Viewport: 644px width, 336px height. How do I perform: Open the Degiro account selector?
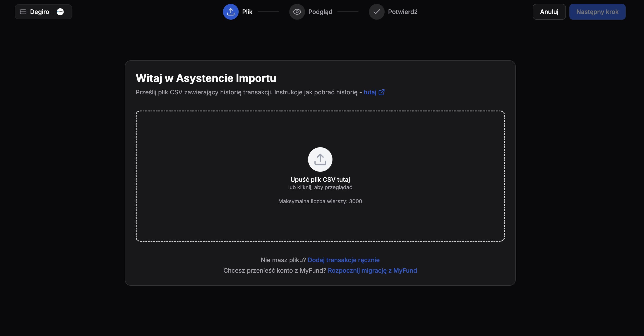click(39, 12)
